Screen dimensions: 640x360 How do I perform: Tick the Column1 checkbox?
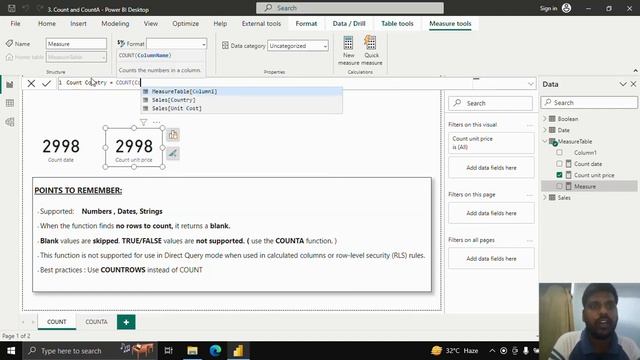[x=559, y=152]
